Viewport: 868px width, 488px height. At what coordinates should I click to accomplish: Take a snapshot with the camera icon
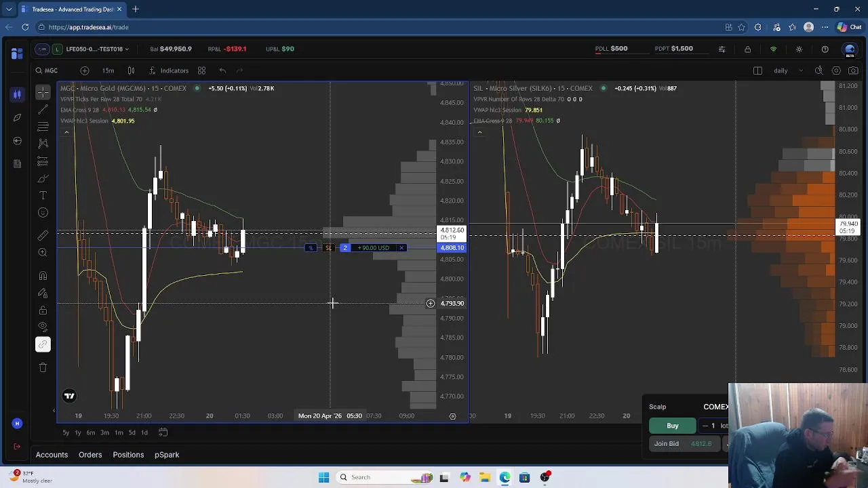853,70
